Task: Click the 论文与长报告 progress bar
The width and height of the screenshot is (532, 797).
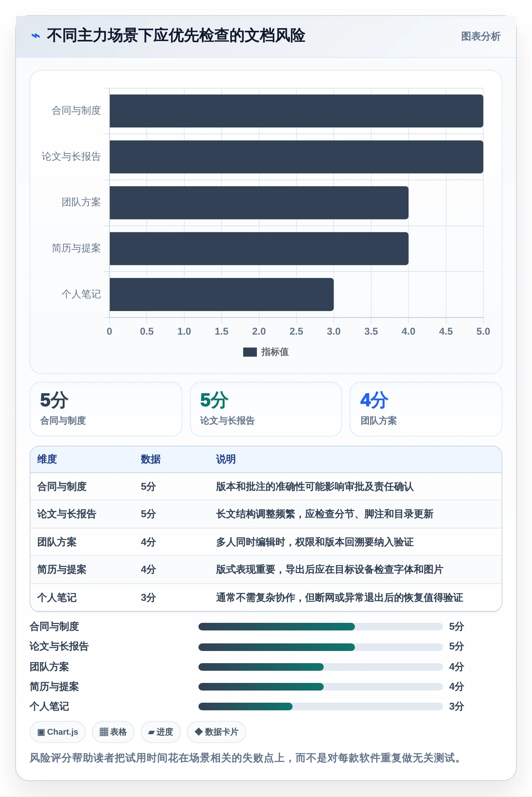Action: (x=321, y=647)
